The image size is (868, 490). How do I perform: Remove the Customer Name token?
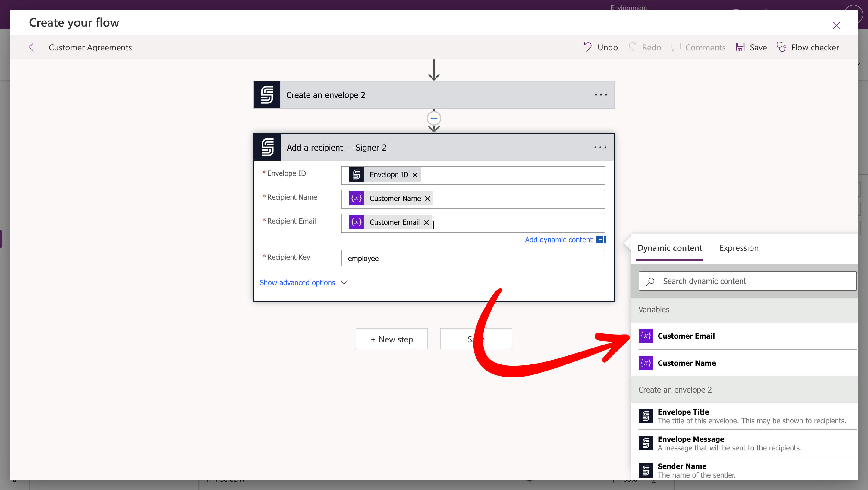[427, 199]
